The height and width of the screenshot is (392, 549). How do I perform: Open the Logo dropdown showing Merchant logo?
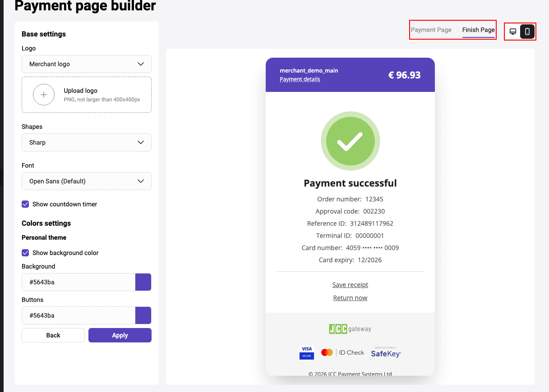coord(87,64)
